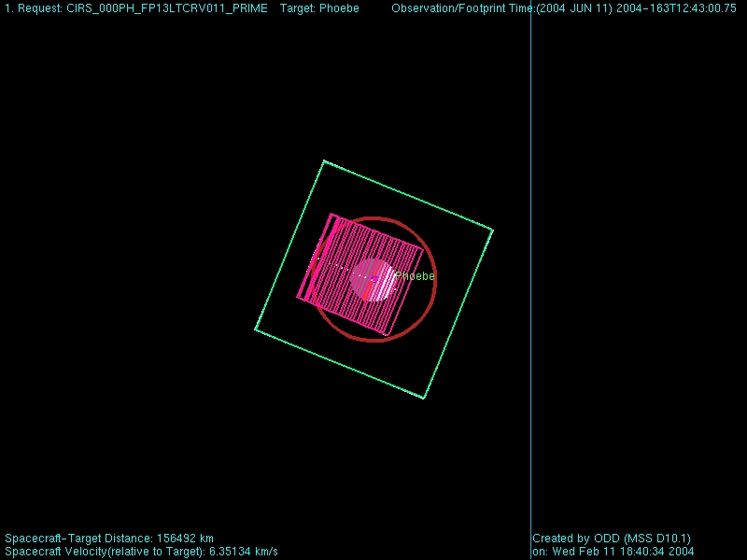
Task: Click the 'Target: Phoebe' header text
Action: point(319,8)
